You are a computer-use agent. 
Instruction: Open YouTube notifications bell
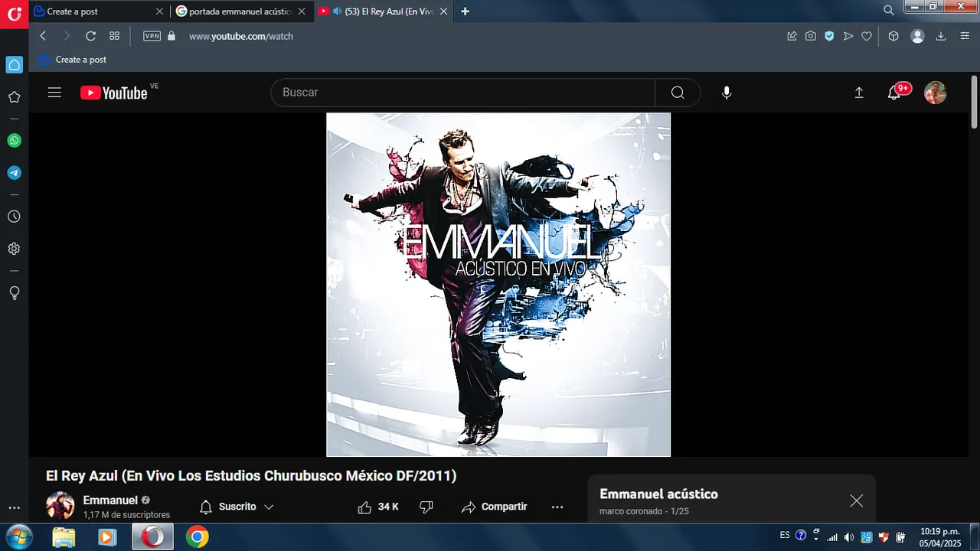point(894,93)
